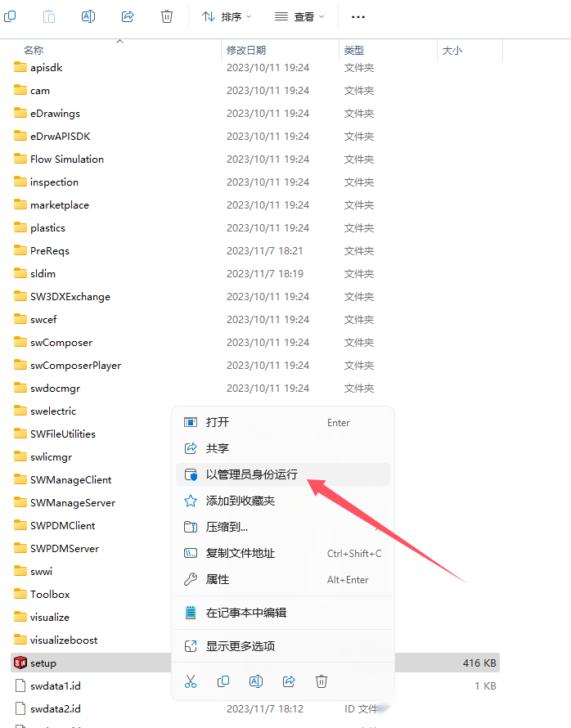Click the rename icon in top toolbar

pos(88,16)
